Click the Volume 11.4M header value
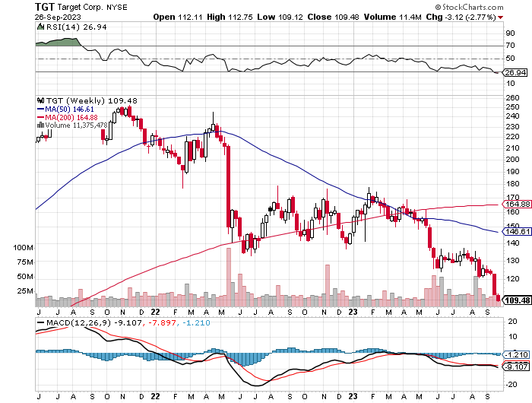The height and width of the screenshot is (403, 532). coord(393,17)
